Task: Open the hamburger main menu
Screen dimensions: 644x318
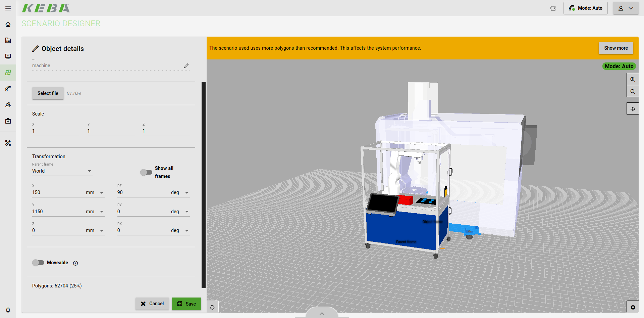Action: (x=8, y=8)
